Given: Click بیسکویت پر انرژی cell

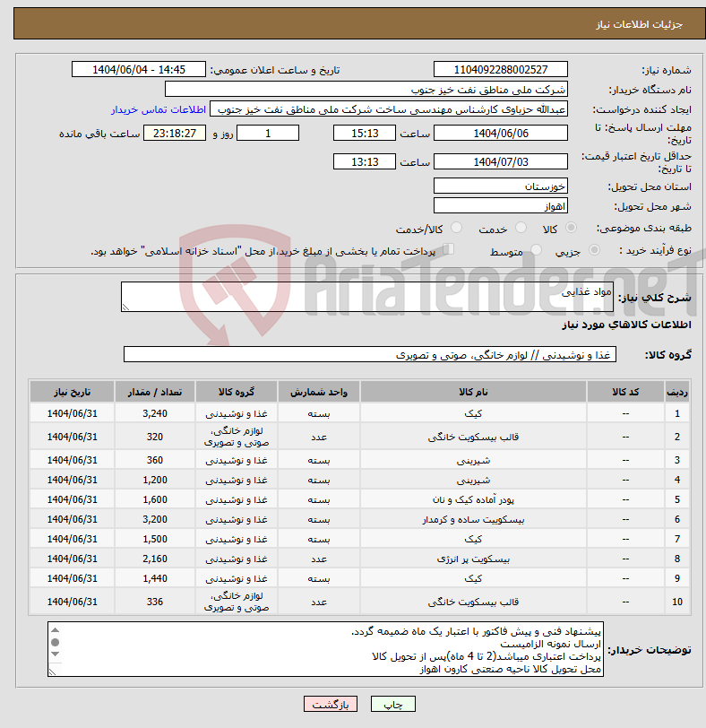Looking at the screenshot, I should (x=473, y=559).
